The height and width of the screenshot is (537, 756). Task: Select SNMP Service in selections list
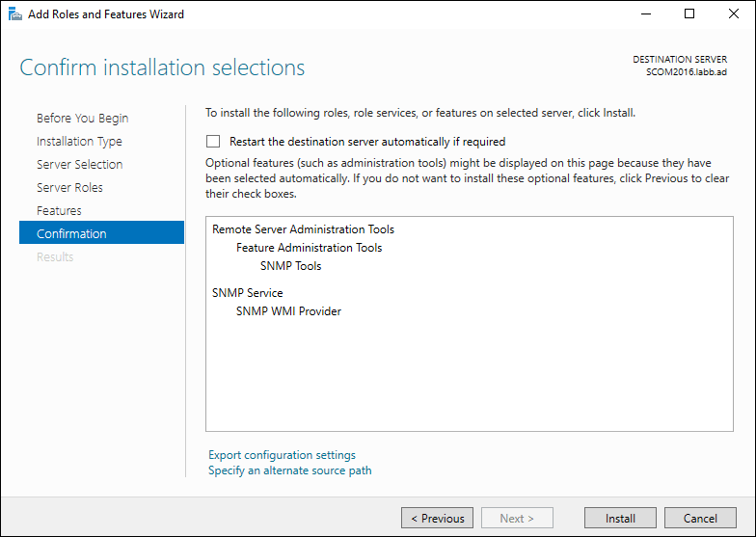coord(247,293)
